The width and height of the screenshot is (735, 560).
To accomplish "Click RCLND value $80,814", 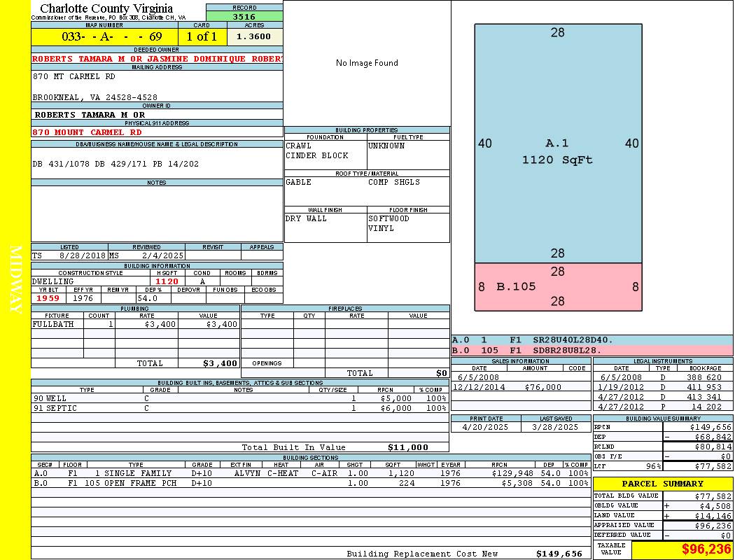I will [x=713, y=447].
